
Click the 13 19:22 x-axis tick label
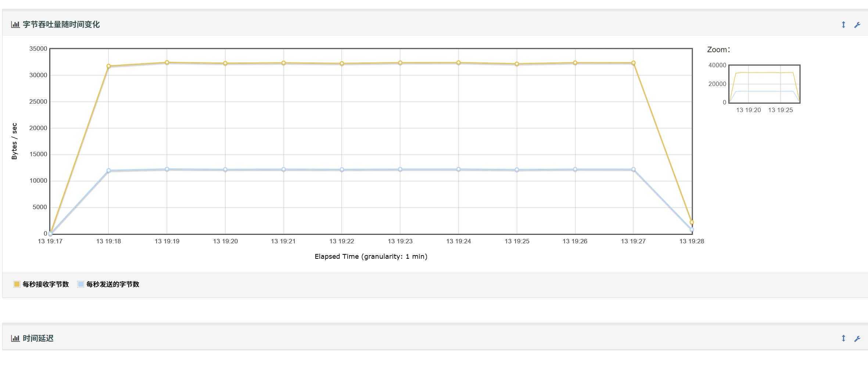pos(342,241)
